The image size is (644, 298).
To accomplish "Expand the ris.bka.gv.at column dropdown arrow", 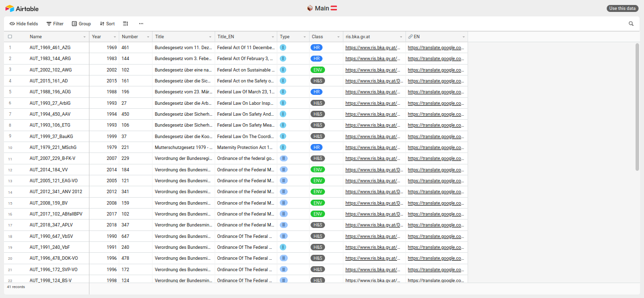I will coord(401,37).
